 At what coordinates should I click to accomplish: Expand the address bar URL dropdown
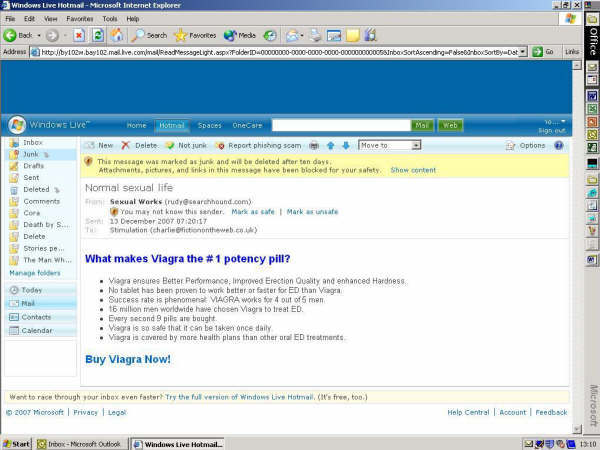click(523, 52)
